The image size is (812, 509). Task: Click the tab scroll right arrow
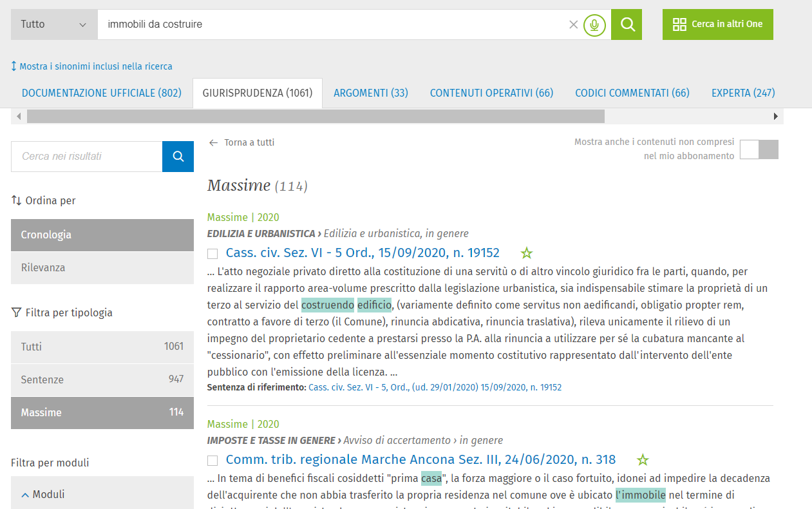click(x=775, y=117)
